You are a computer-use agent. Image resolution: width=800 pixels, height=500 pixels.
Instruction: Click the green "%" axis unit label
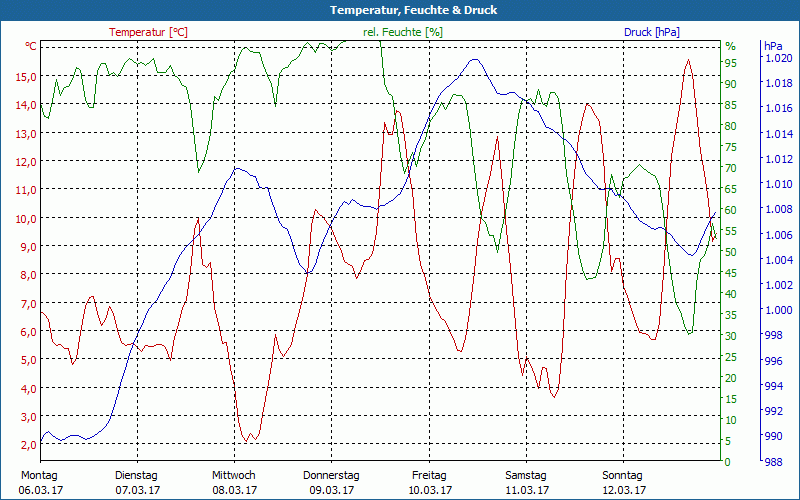pyautogui.click(x=730, y=46)
